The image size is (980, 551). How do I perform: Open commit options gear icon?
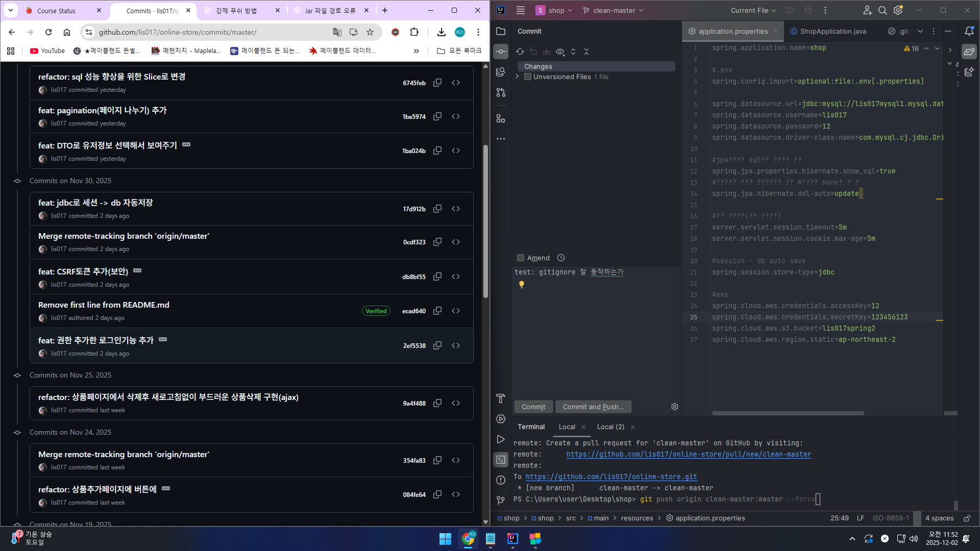(674, 407)
